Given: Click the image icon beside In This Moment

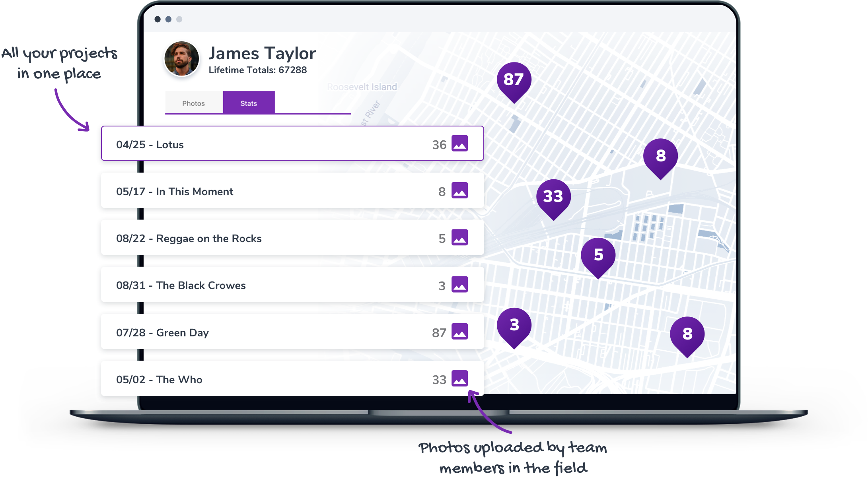Looking at the screenshot, I should (459, 190).
